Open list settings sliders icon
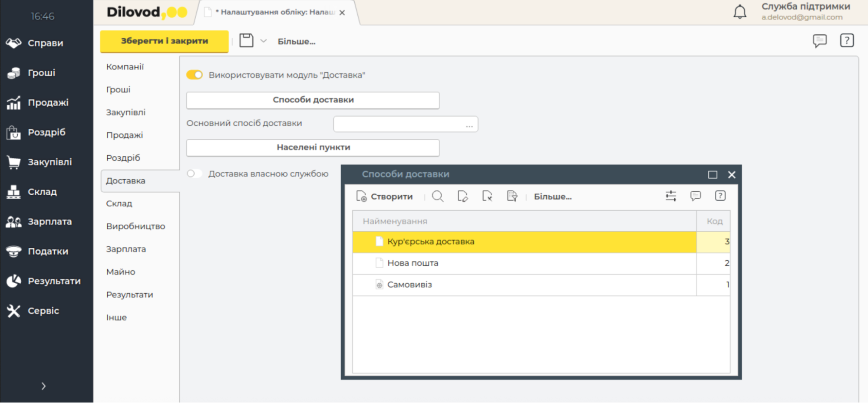 click(670, 196)
